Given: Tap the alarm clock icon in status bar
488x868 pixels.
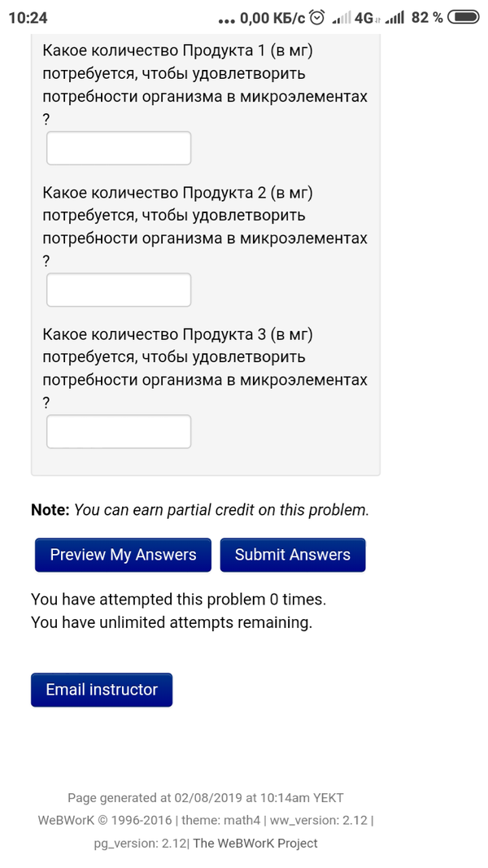Looking at the screenshot, I should tap(318, 17).
